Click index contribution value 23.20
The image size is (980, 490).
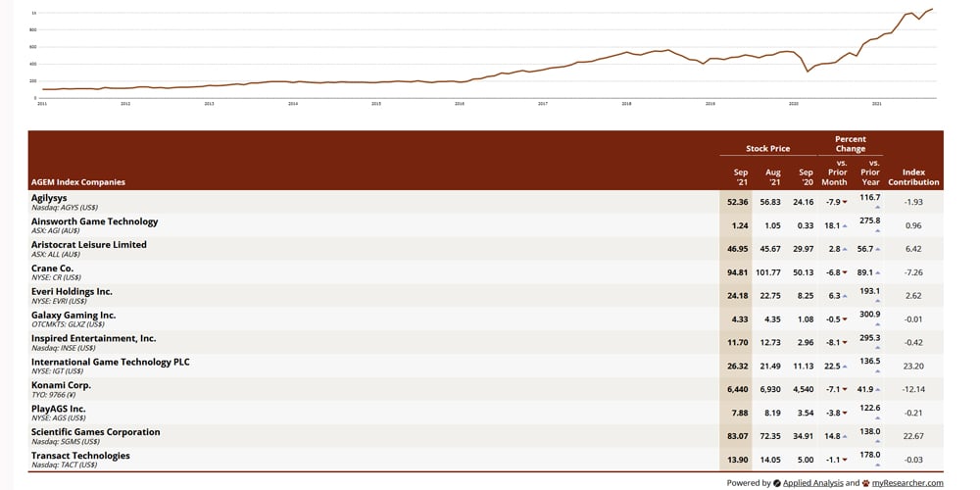pyautogui.click(x=913, y=367)
